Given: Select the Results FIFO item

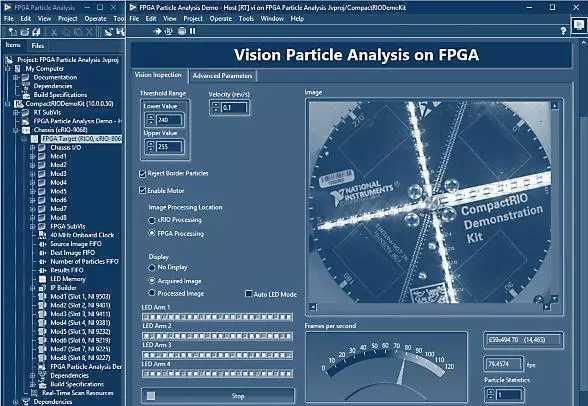Looking at the screenshot, I should pos(67,270).
